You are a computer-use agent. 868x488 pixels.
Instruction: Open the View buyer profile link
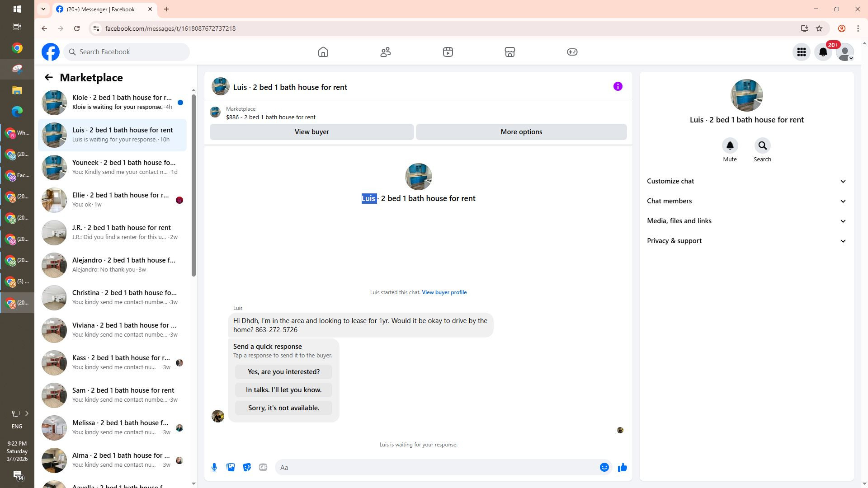(x=444, y=292)
